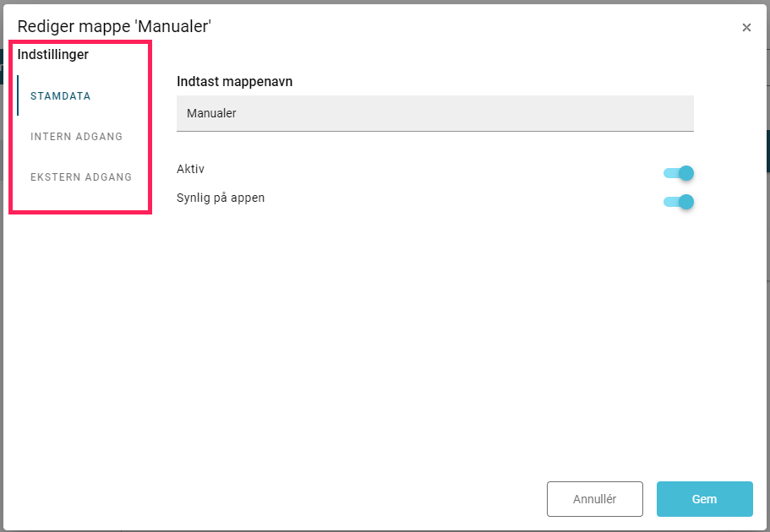Click the Indstillinger sidebar heading
Viewport: 770px width, 532px height.
click(53, 55)
